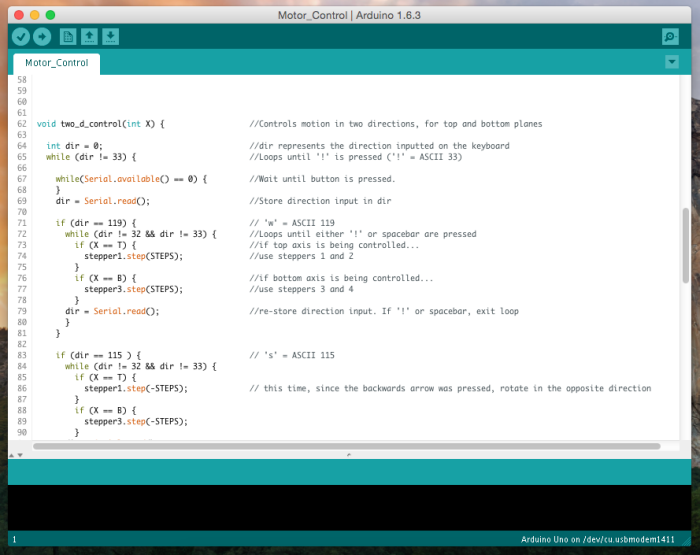Click 'stepper1.step(-STEPS);' on line 86
Viewport: 700px width, 555px height.
136,388
